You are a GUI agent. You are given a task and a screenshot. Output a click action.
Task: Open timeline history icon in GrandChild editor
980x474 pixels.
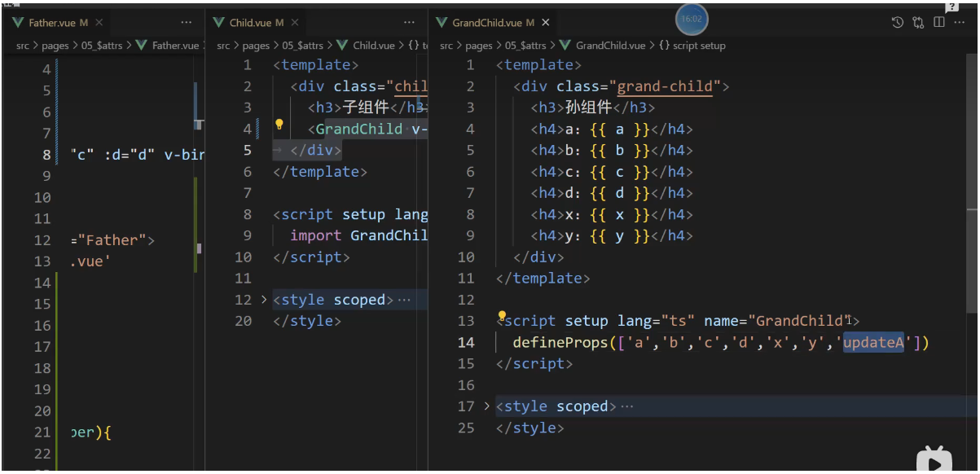[898, 23]
